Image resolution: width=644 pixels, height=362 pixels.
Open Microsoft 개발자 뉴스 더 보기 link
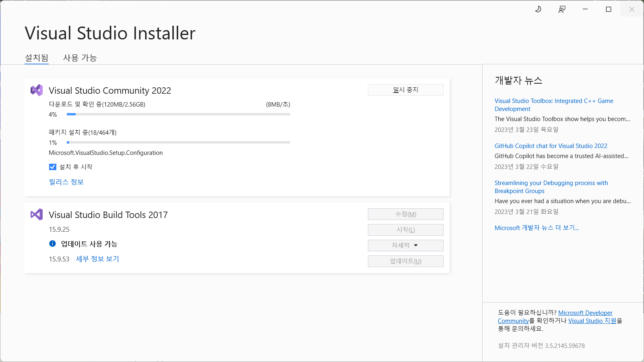coord(537,228)
